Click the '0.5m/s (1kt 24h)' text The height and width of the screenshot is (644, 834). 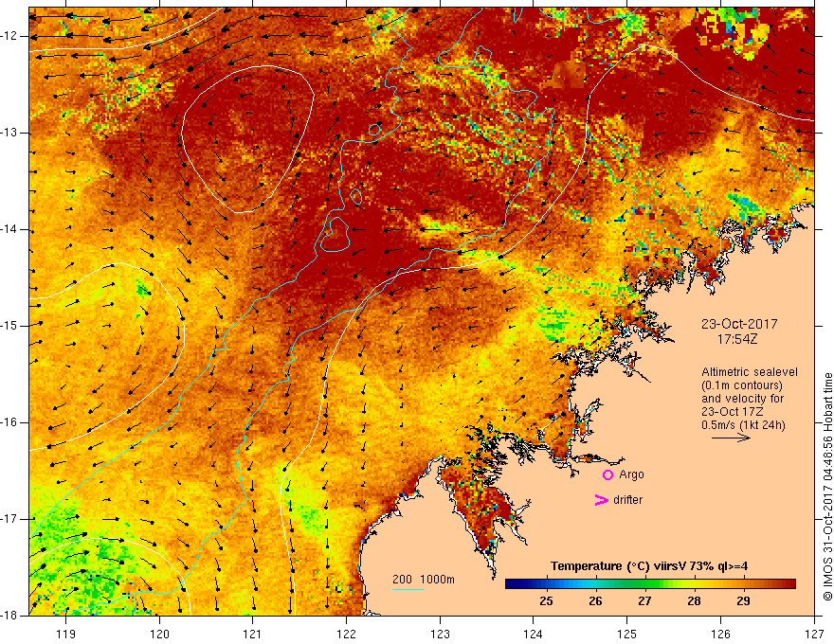(x=743, y=425)
